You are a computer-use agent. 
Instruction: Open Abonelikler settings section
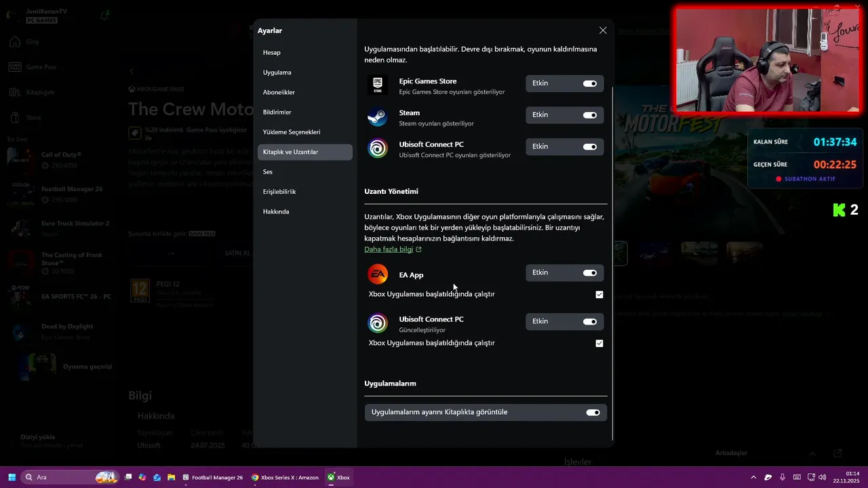coord(304,92)
